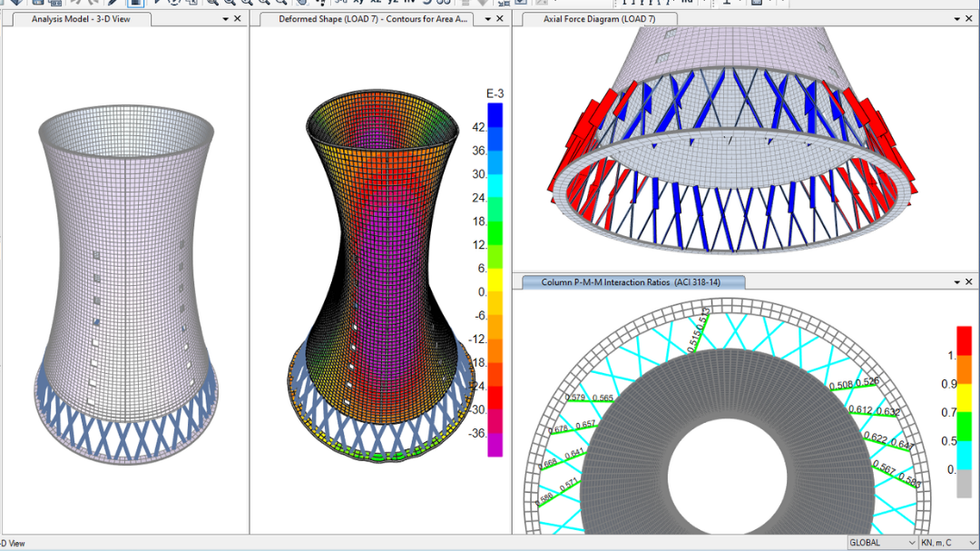Close the Analysis Model 3-D View pane

pyautogui.click(x=238, y=18)
